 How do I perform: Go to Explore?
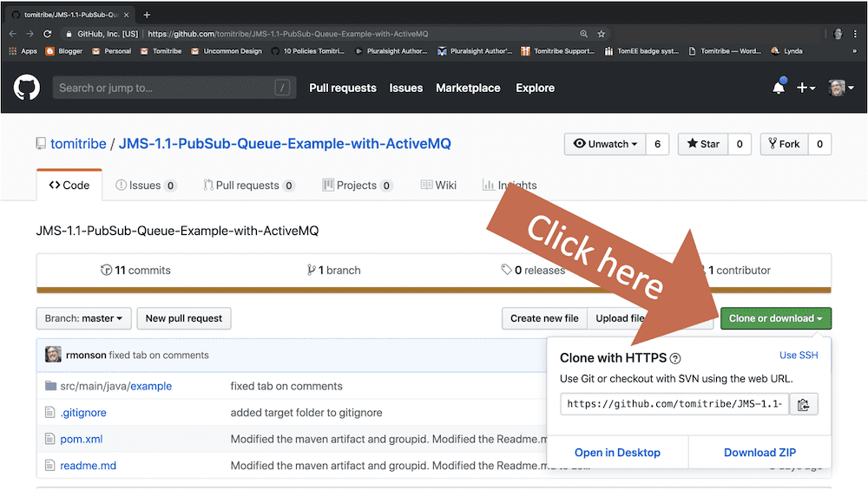point(535,88)
